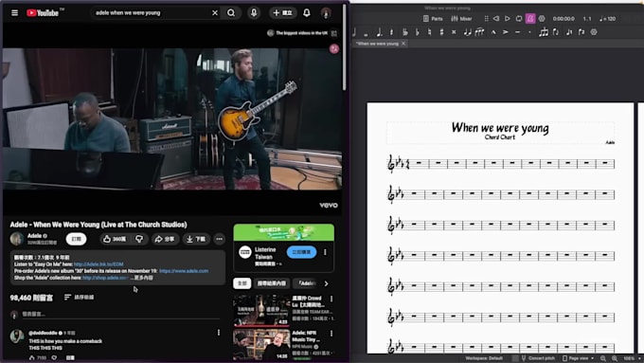The height and width of the screenshot is (363, 644).
Task: Open options for Crowd Lu video
Action: (x=331, y=299)
